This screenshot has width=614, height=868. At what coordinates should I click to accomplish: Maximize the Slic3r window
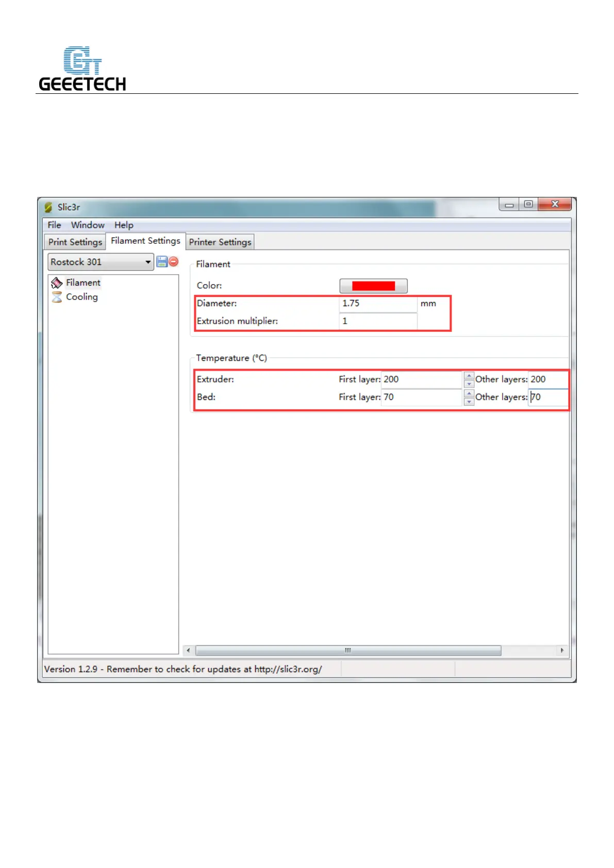click(528, 205)
